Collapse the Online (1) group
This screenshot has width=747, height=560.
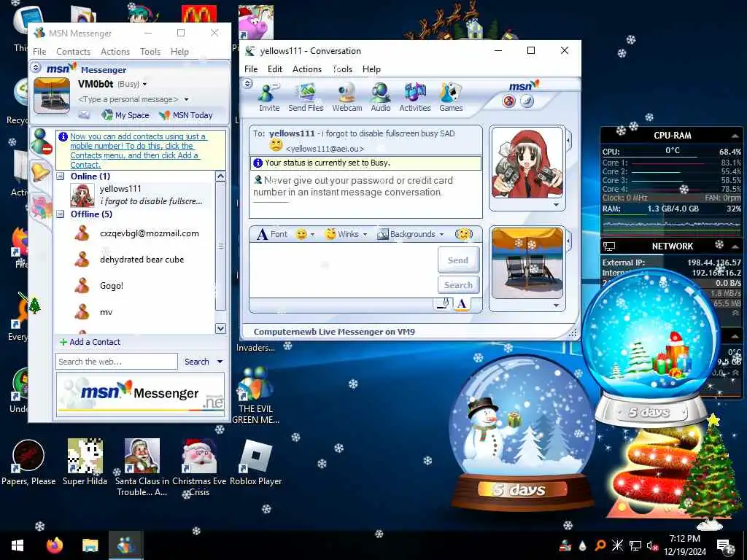coord(61,176)
